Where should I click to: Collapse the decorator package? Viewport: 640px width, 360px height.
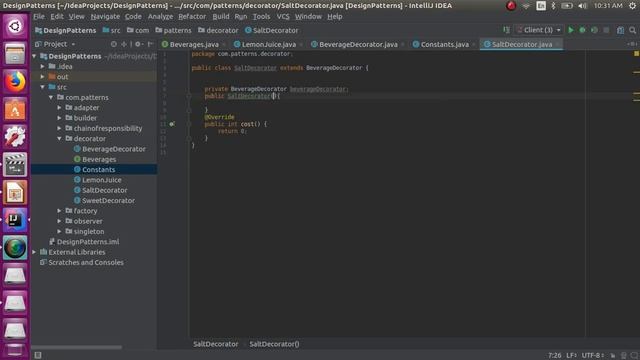click(x=60, y=139)
